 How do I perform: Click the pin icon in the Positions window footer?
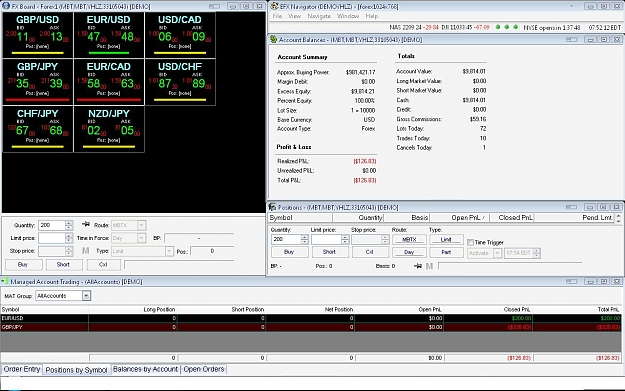[x=418, y=266]
